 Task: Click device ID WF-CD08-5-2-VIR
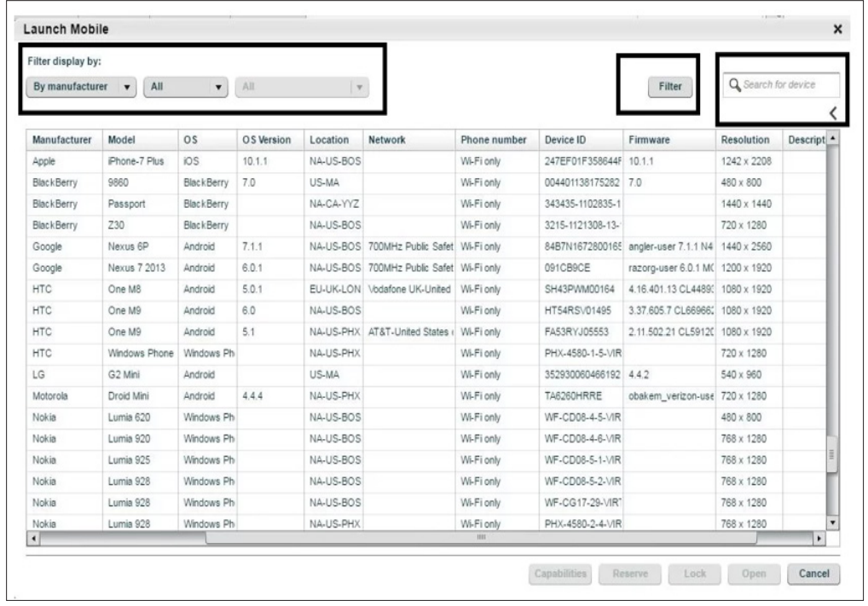[x=581, y=482]
